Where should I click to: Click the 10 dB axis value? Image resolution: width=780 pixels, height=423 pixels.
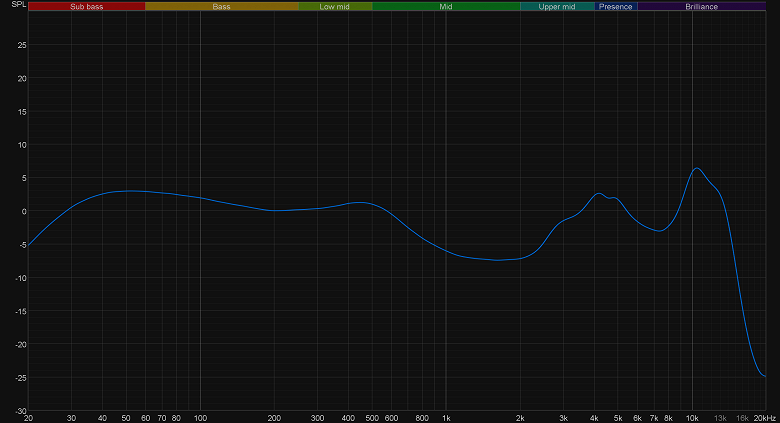pos(22,145)
